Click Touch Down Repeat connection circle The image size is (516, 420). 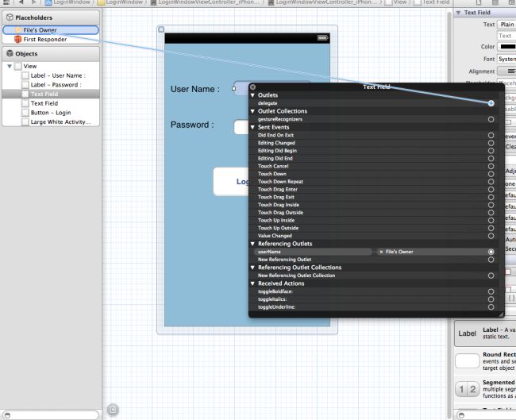tap(491, 182)
